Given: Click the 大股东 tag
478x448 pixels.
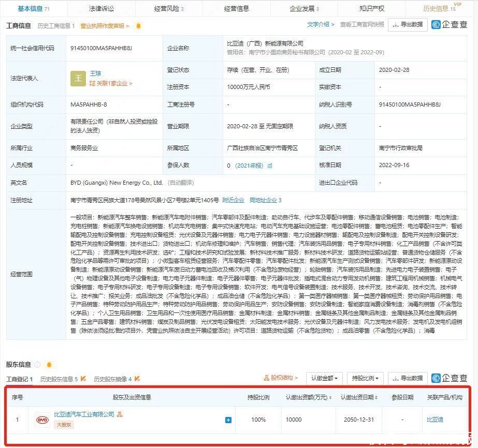Looking at the screenshot, I should point(64,425).
